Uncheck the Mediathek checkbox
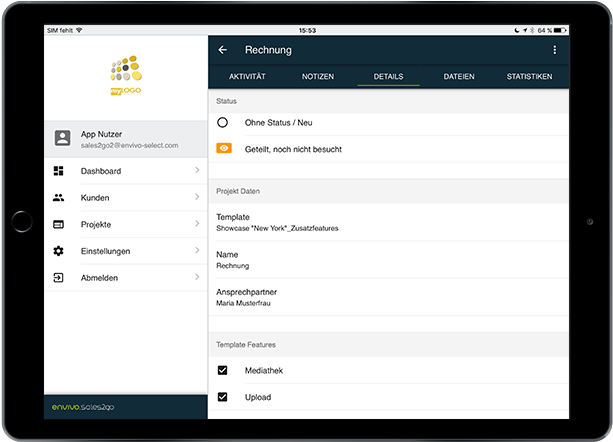 pos(222,370)
